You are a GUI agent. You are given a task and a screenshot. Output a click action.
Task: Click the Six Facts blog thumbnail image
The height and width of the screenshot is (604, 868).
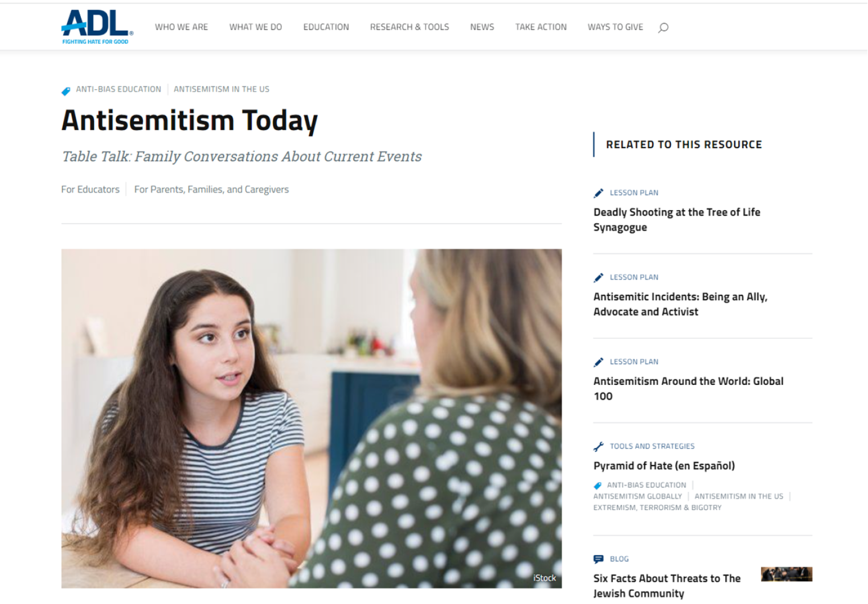(x=787, y=574)
